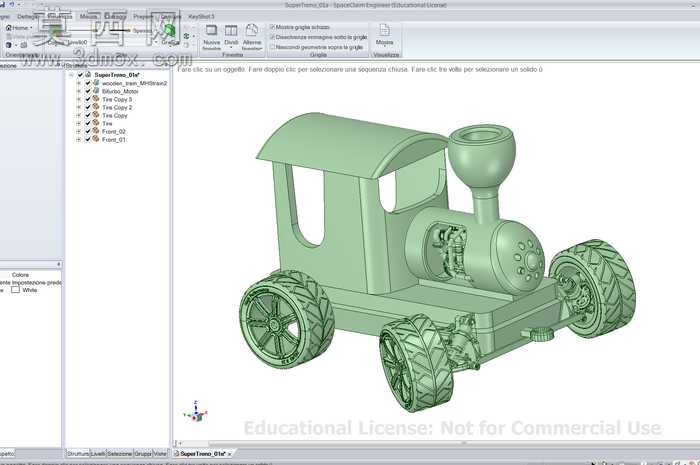Hide Tire Copy via checkbox
The width and height of the screenshot is (700, 465).
(x=88, y=116)
